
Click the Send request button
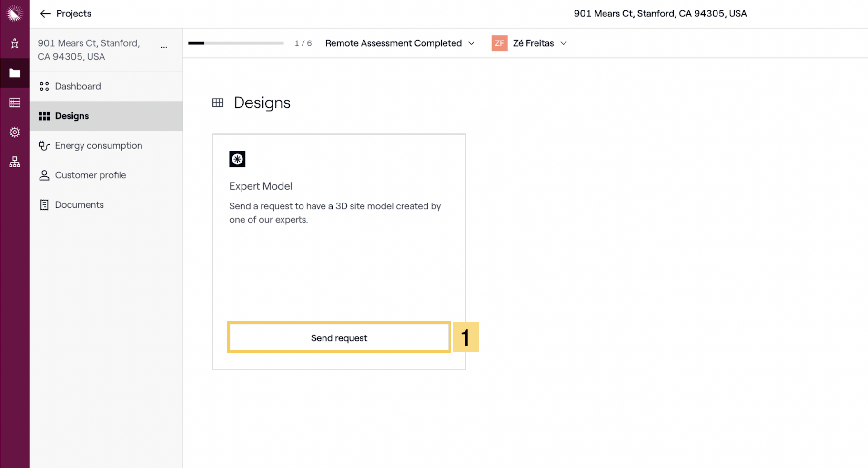pos(339,337)
